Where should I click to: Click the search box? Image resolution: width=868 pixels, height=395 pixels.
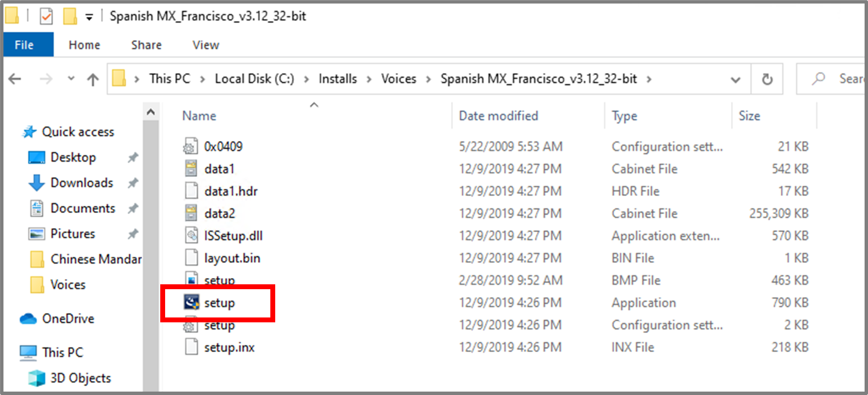click(831, 79)
